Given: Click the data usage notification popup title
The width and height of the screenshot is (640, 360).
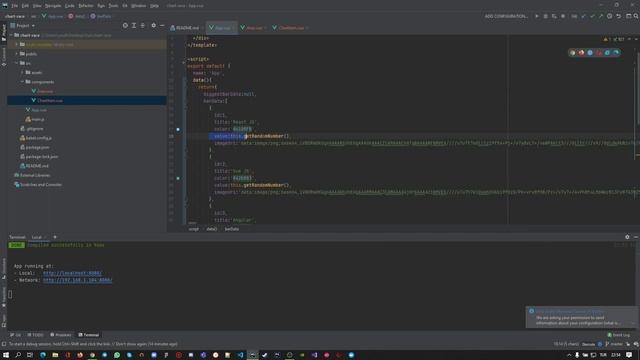Looking at the screenshot, I should (x=570, y=311).
